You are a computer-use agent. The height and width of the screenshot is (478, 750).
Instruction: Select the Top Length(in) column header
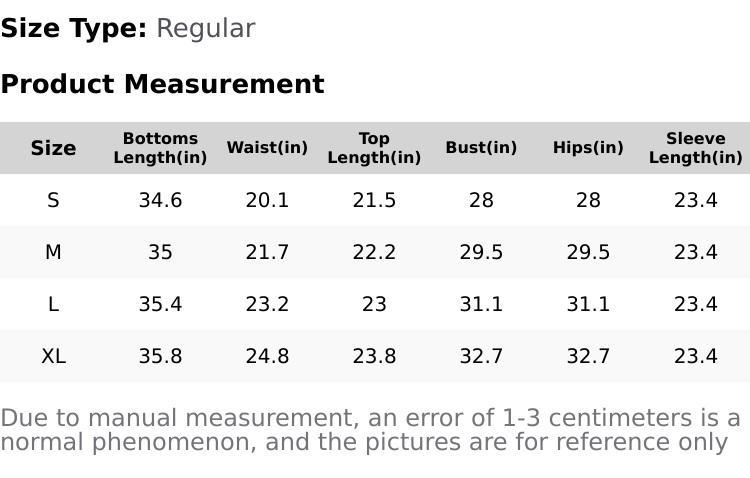point(374,148)
